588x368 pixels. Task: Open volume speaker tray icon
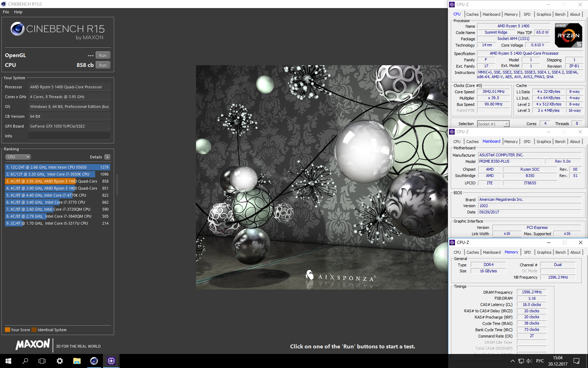click(529, 361)
